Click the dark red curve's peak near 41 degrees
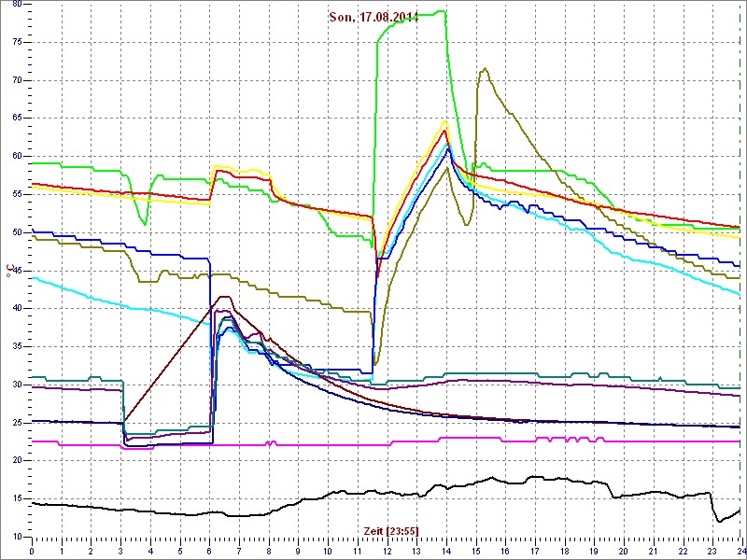Screen dimensions: 747x560 pos(224,297)
